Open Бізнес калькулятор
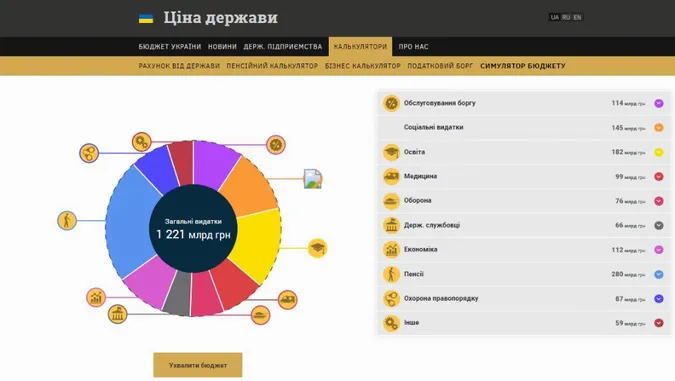The image size is (675, 381). (x=362, y=66)
